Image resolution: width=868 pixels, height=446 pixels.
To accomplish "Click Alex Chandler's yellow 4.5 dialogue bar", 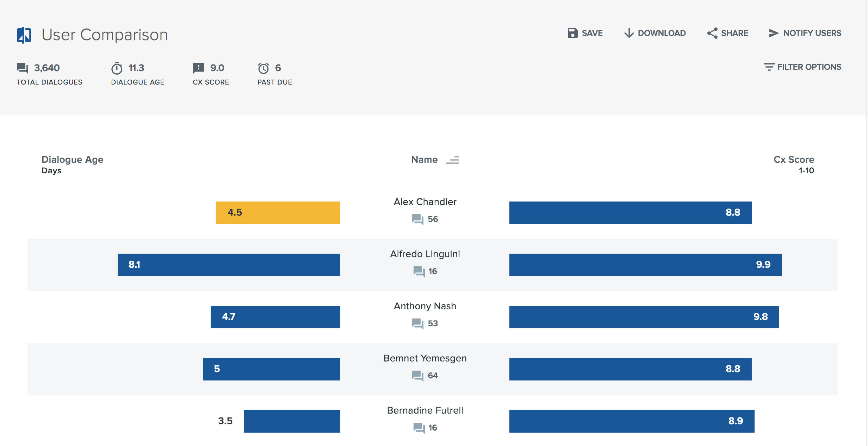I will click(278, 212).
